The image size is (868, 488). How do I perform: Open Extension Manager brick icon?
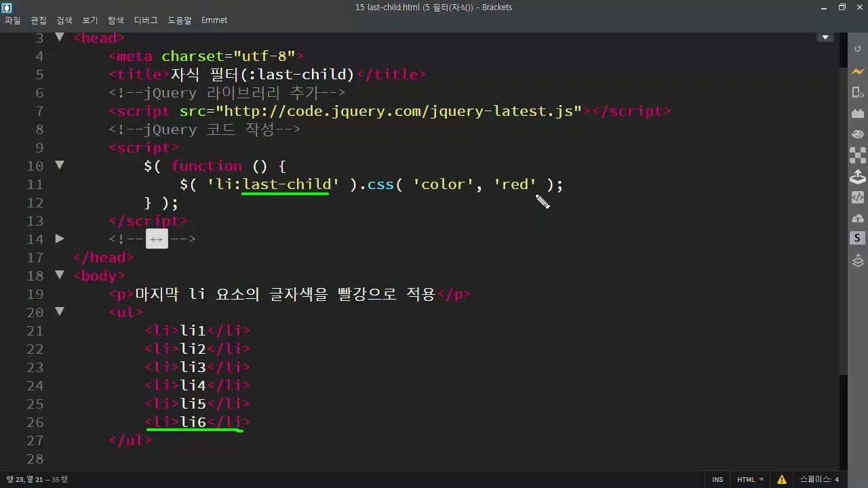pyautogui.click(x=858, y=113)
